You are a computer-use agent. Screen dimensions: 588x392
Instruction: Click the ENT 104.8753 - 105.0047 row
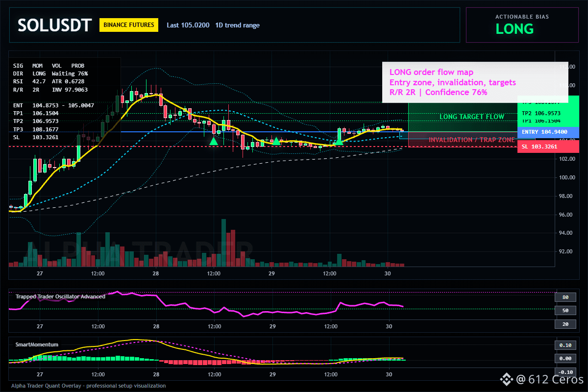point(52,105)
